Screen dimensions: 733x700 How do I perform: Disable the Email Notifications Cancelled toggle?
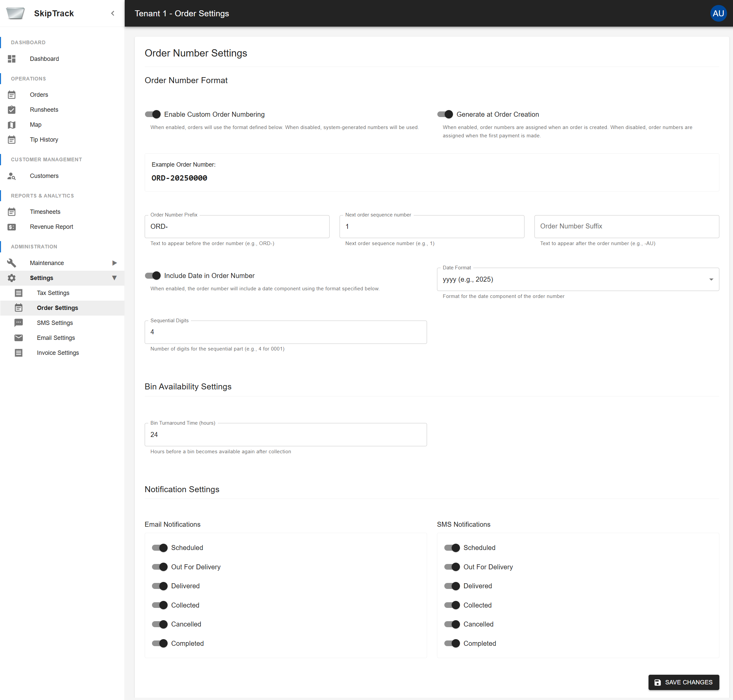pos(160,624)
